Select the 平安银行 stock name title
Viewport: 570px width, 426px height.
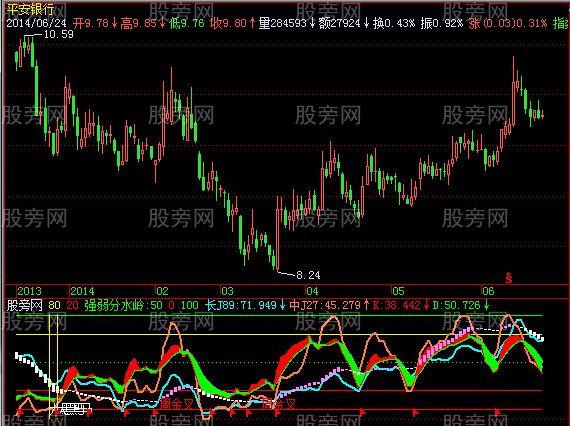point(30,9)
